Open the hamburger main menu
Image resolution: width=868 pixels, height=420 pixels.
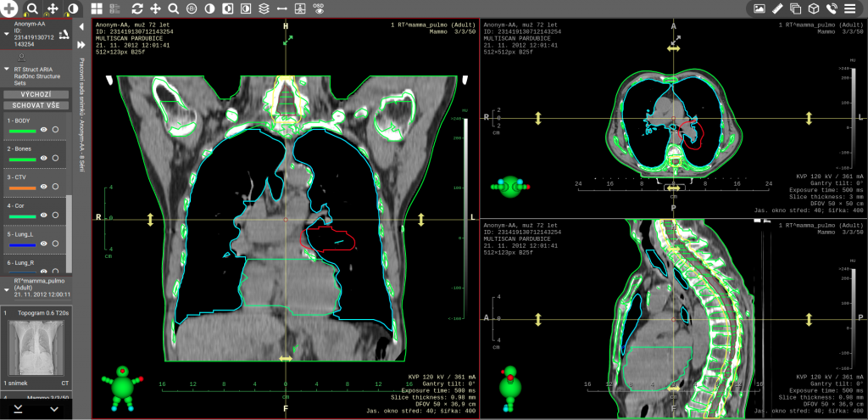(x=849, y=8)
